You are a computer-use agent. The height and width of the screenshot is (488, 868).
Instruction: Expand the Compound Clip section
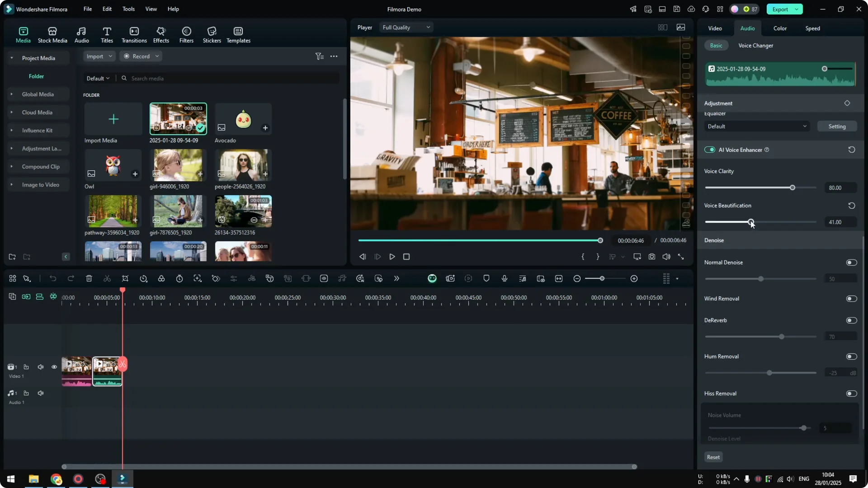coord(11,166)
